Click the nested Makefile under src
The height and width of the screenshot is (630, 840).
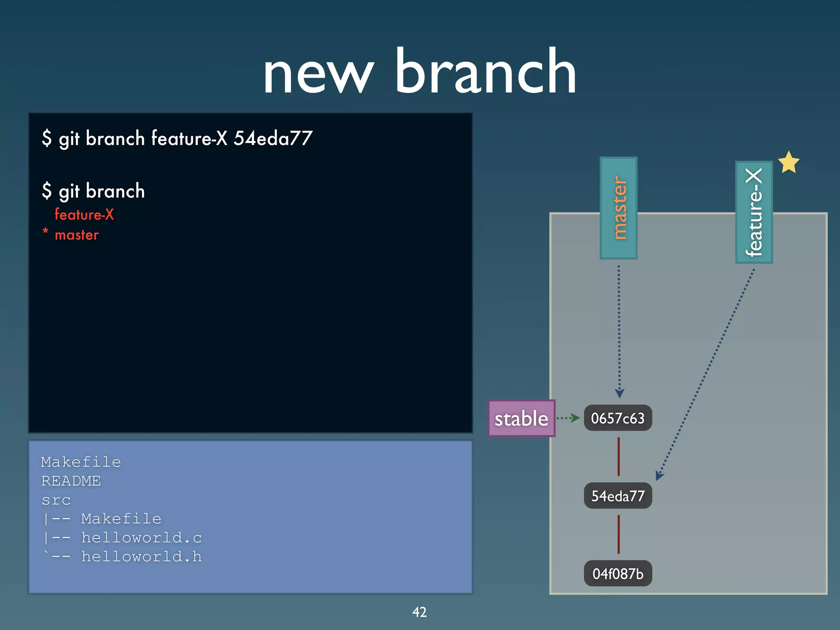click(121, 519)
